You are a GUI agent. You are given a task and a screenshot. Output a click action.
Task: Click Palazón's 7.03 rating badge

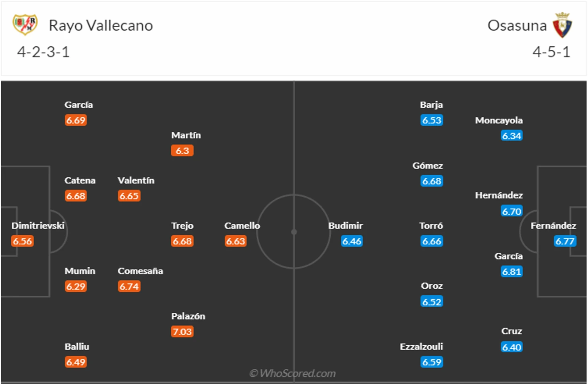pos(182,332)
